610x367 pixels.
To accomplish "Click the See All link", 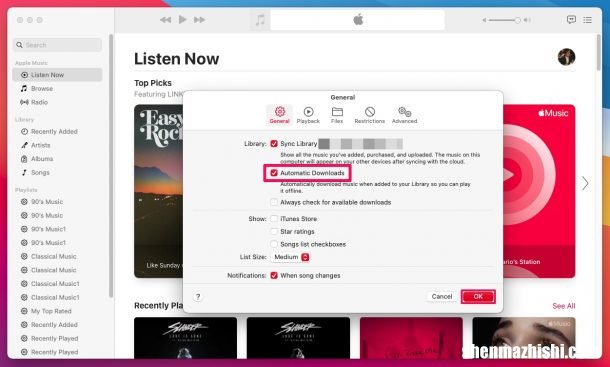I will 563,306.
